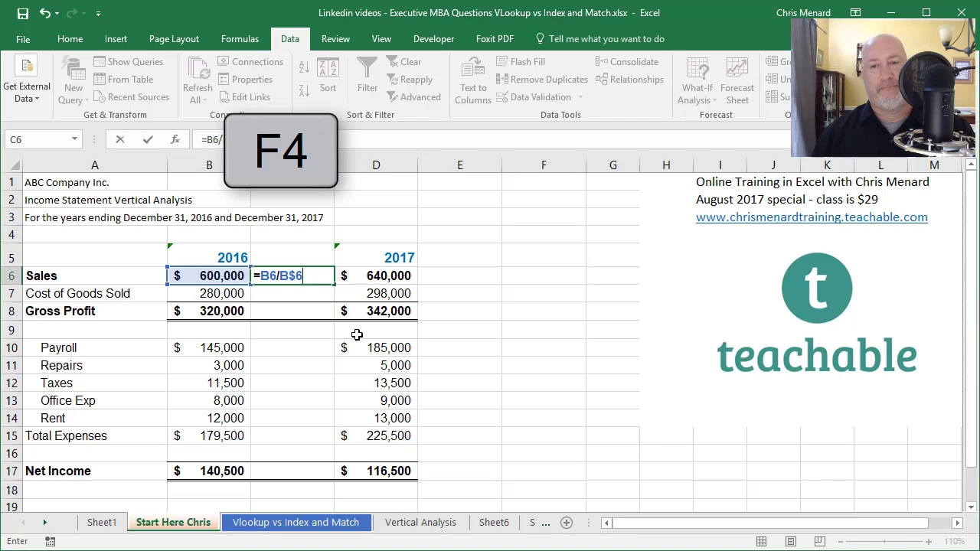Image resolution: width=980 pixels, height=551 pixels.
Task: Open Advanced filter options
Action: (413, 97)
